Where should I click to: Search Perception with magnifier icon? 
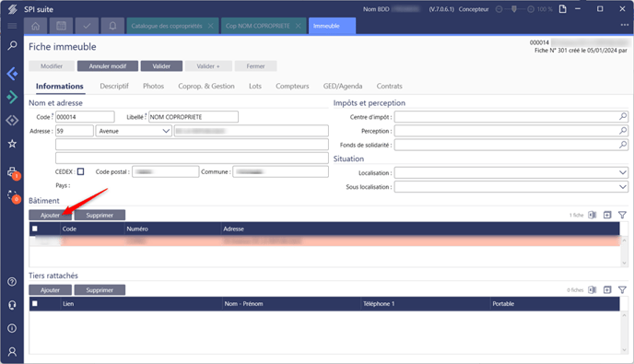[x=623, y=131]
